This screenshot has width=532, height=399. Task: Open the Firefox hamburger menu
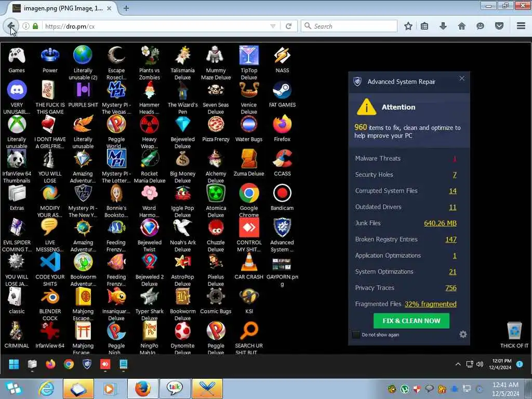(x=521, y=26)
